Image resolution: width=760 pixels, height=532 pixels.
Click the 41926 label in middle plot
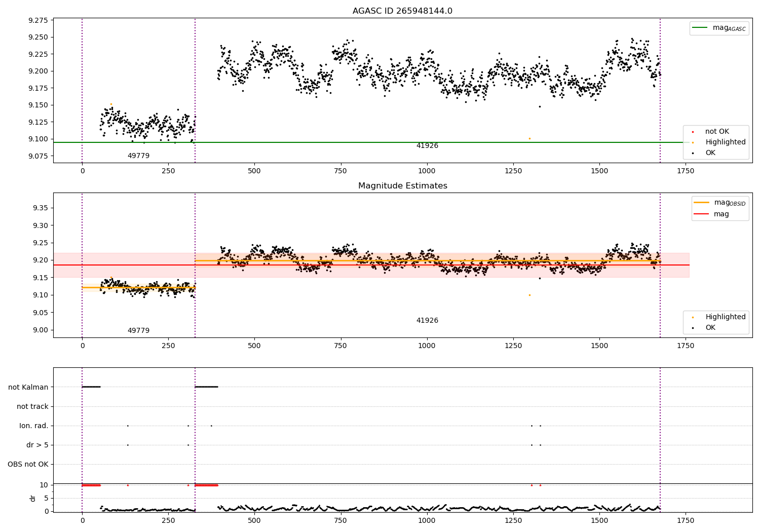pyautogui.click(x=427, y=321)
